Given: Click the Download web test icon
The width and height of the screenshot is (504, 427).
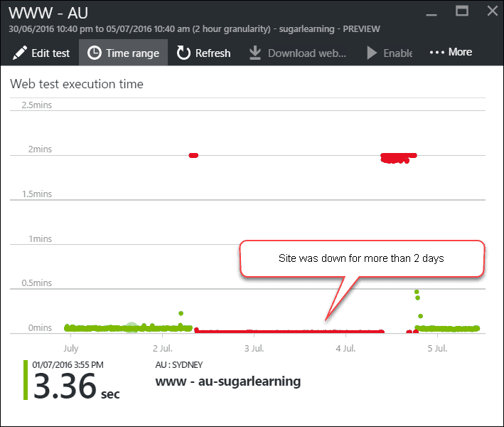Looking at the screenshot, I should pyautogui.click(x=255, y=53).
